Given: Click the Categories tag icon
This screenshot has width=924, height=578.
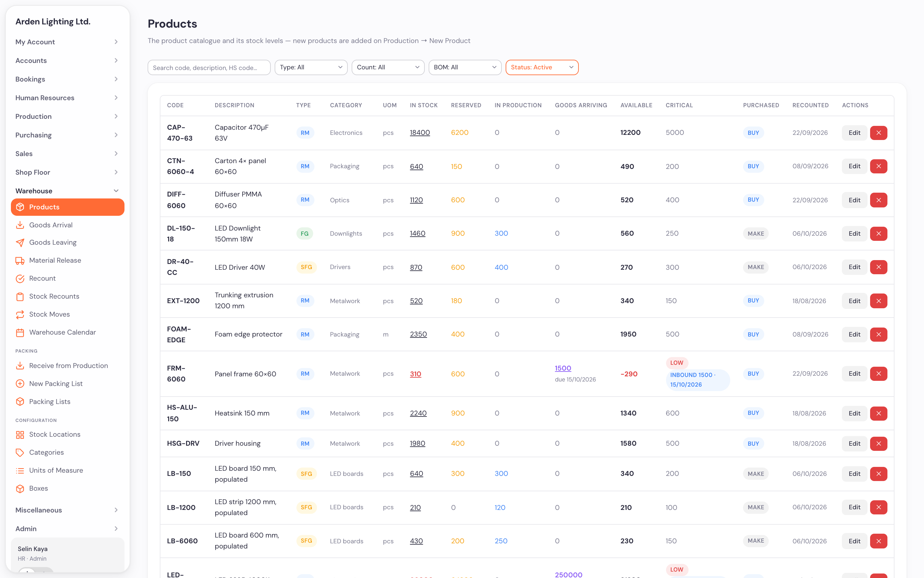Looking at the screenshot, I should pyautogui.click(x=20, y=452).
